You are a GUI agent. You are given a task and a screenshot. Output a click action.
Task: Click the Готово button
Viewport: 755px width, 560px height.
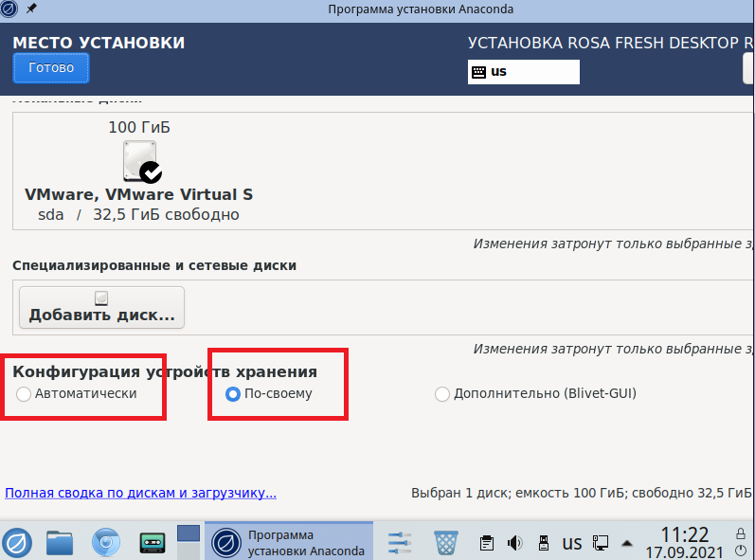[51, 68]
